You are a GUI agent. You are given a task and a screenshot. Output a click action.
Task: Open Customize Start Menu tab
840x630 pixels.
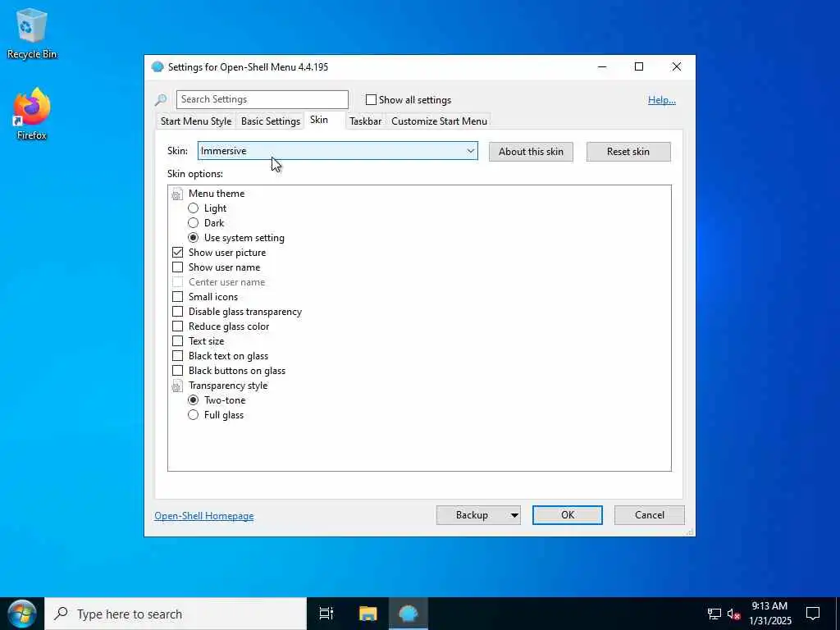coord(440,121)
